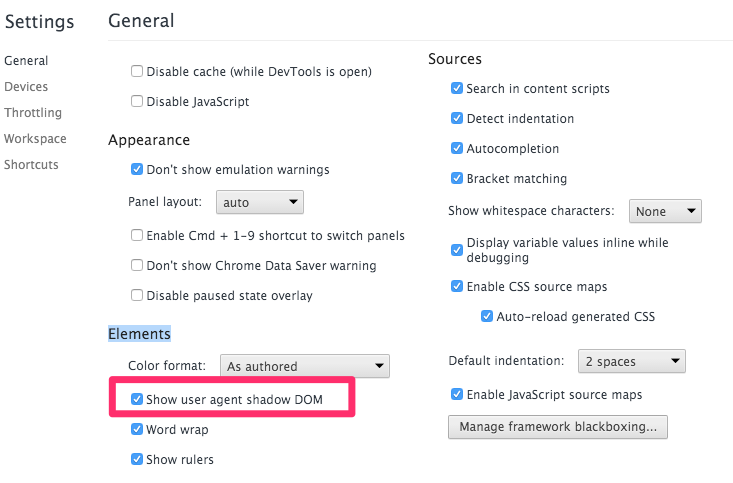Screen dimensions: 733x483
Task: Check Don't show Chrome Data Saver warning
Action: tap(137, 266)
